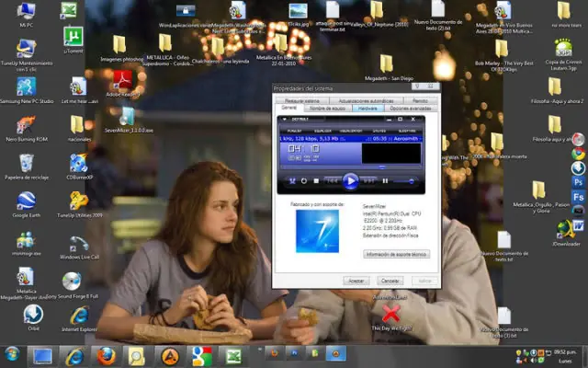This screenshot has height=368, width=588.
Task: Open Excel from the taskbar
Action: [233, 356]
